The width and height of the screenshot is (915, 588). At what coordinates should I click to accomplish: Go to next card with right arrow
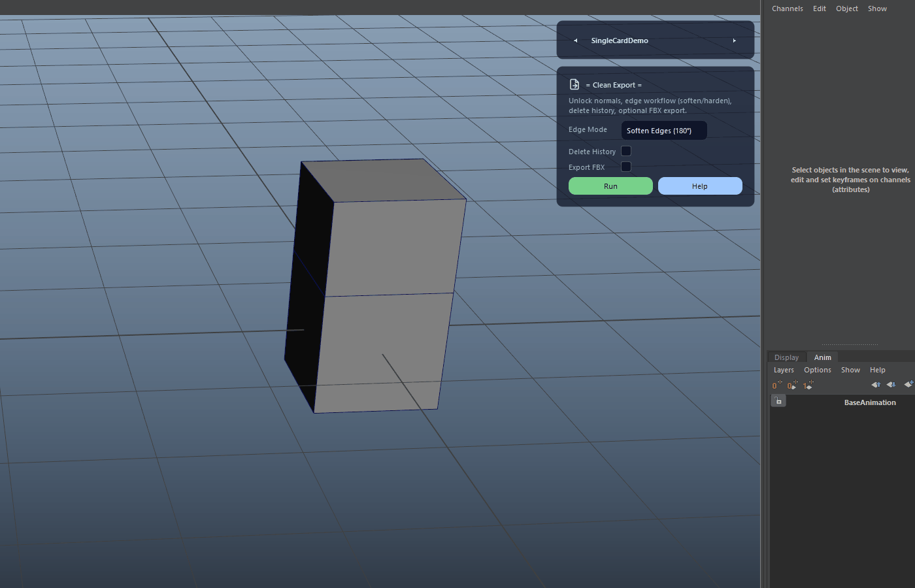pyautogui.click(x=735, y=41)
